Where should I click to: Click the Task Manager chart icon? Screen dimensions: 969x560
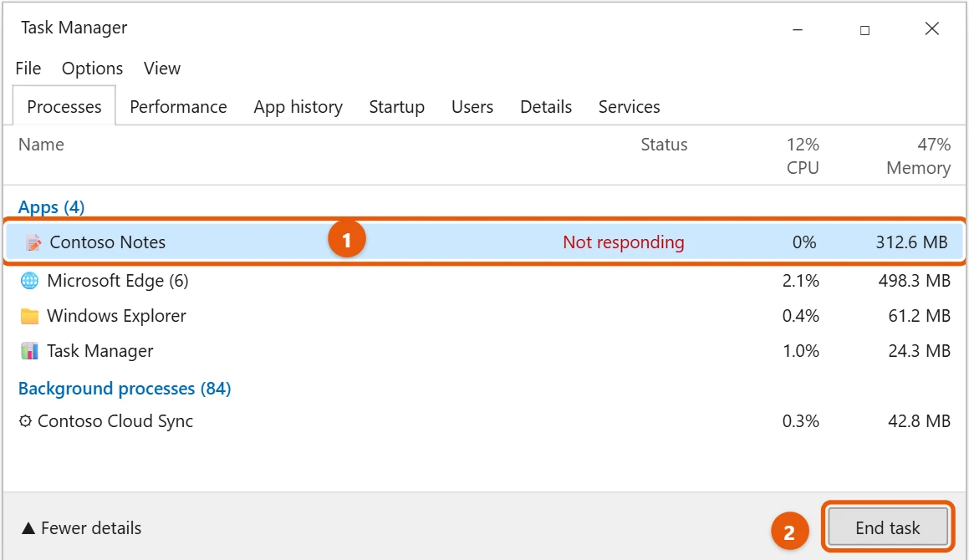coord(29,351)
